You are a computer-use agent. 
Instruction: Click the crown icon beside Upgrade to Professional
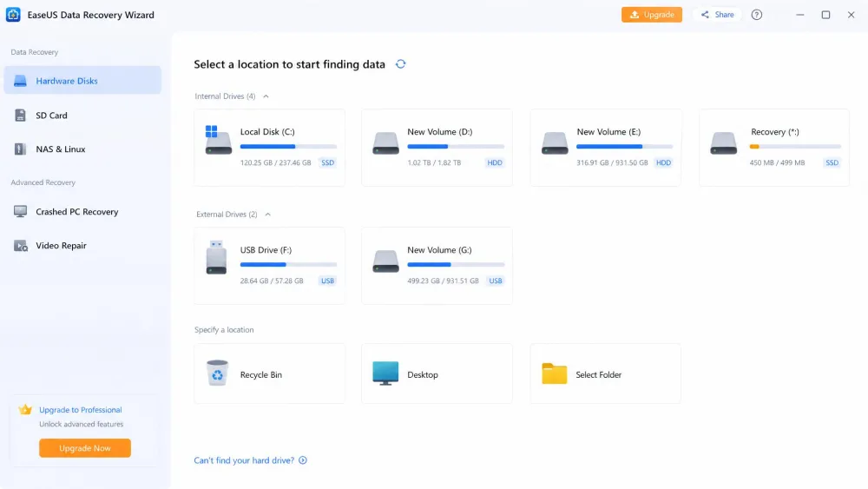25,410
